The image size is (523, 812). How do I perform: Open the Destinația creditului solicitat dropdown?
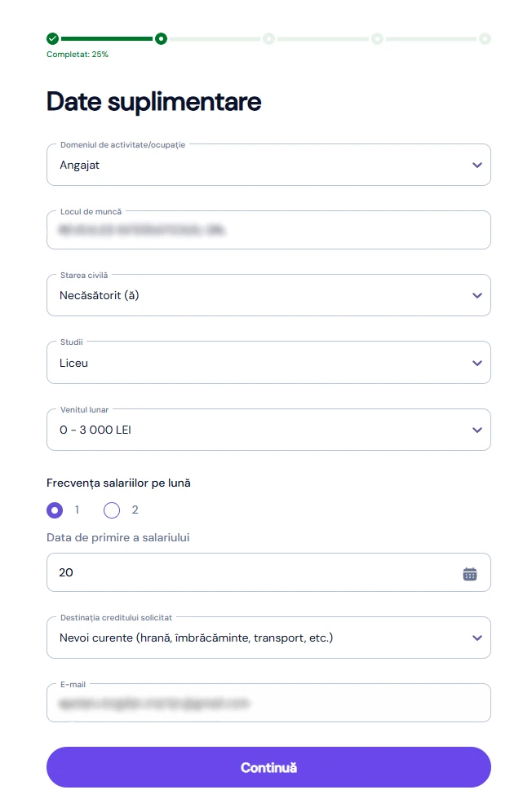point(268,638)
